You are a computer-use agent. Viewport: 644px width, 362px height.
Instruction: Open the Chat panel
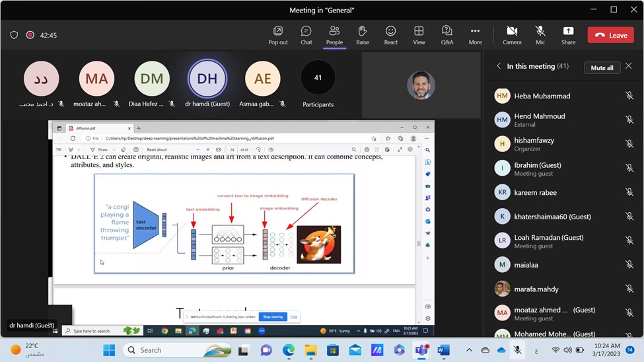pyautogui.click(x=306, y=35)
